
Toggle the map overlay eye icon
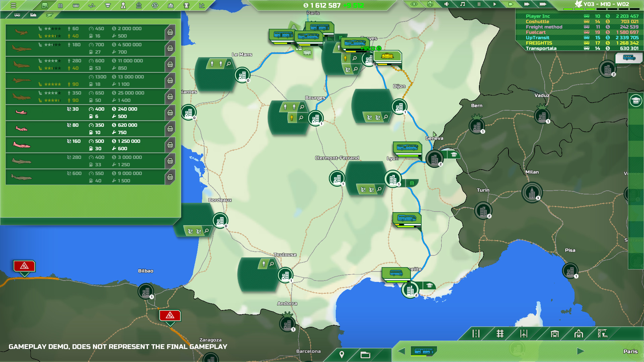(x=414, y=5)
